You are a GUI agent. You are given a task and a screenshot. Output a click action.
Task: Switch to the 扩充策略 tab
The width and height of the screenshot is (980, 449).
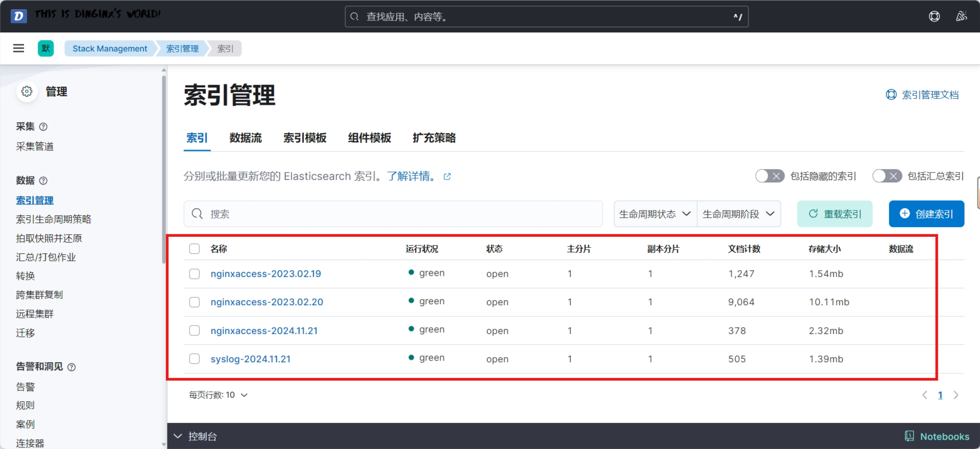click(434, 138)
